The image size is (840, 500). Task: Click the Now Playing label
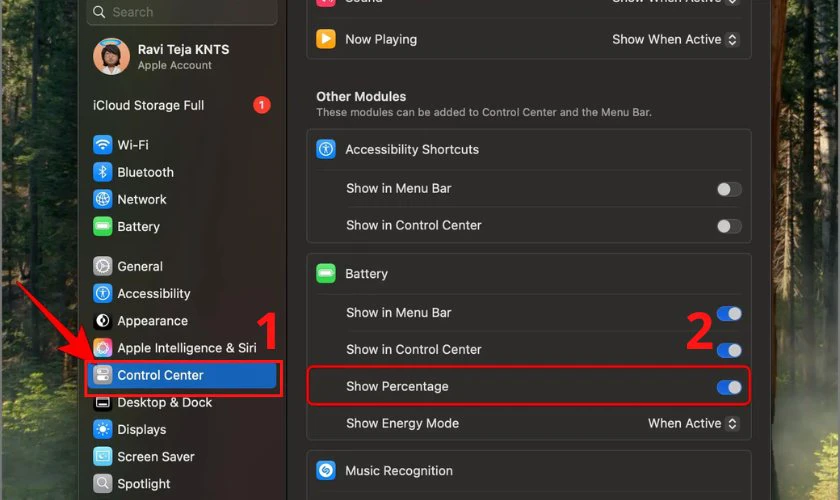[381, 40]
